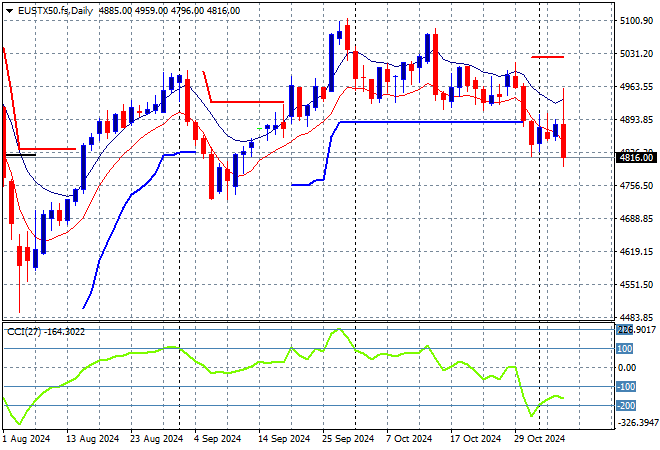Viewport: 660px width, 450px height.
Task: Click the short red line near 5031
Action: (x=547, y=57)
